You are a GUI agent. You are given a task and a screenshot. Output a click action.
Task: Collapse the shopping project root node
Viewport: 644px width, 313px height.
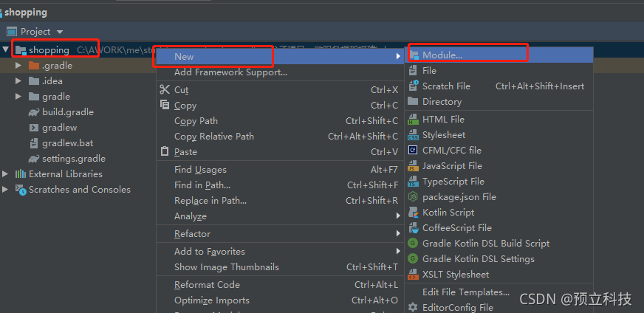point(5,49)
